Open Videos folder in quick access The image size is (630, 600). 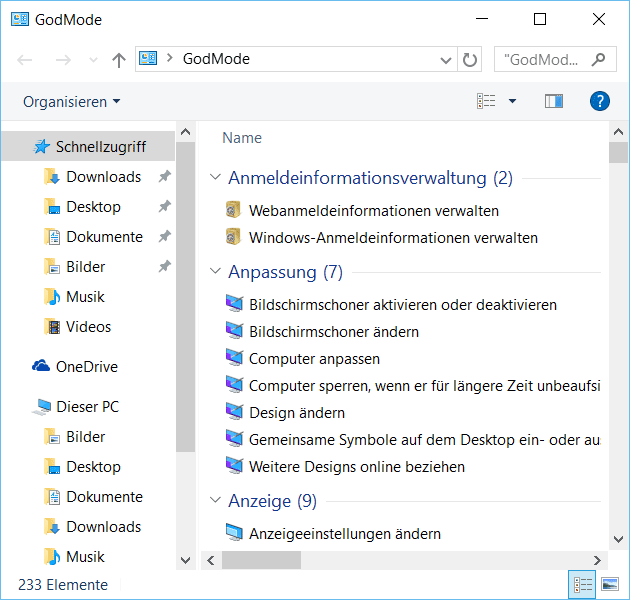coord(88,327)
